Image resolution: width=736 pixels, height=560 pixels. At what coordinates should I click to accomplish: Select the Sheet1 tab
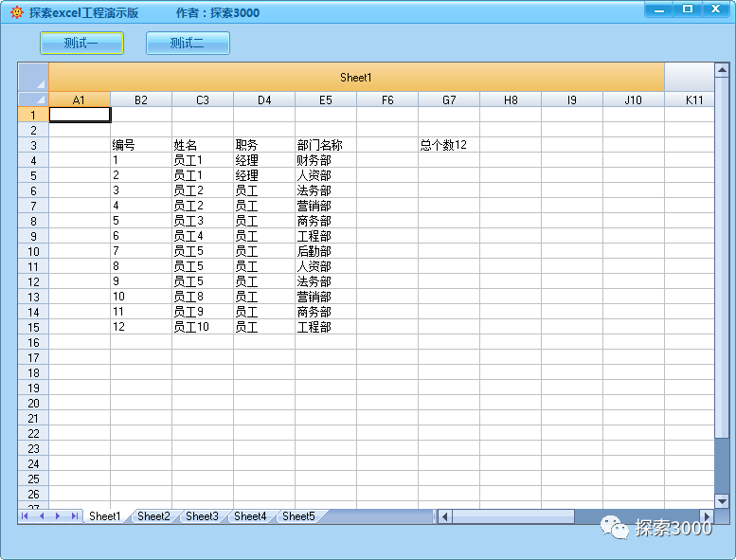105,516
